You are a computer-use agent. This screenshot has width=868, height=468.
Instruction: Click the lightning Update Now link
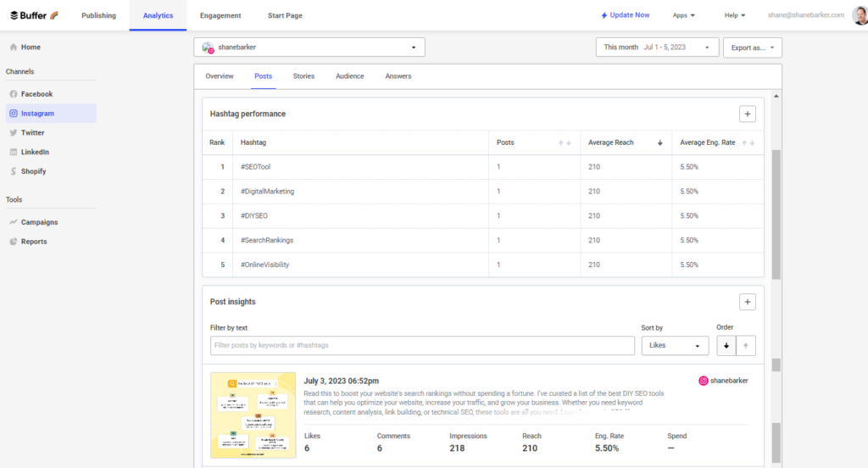(625, 15)
